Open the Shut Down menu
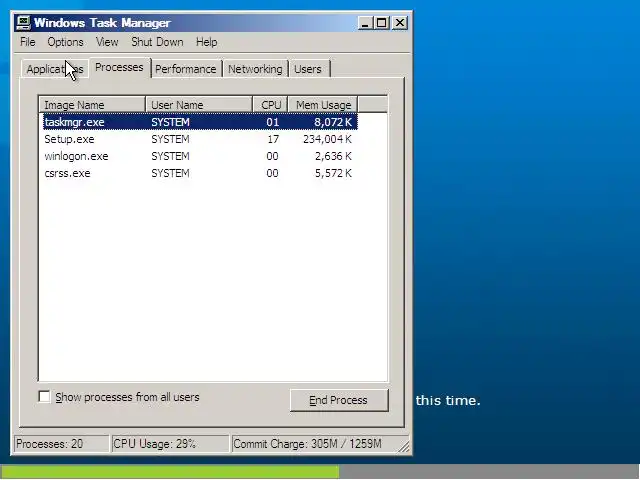 (x=157, y=42)
